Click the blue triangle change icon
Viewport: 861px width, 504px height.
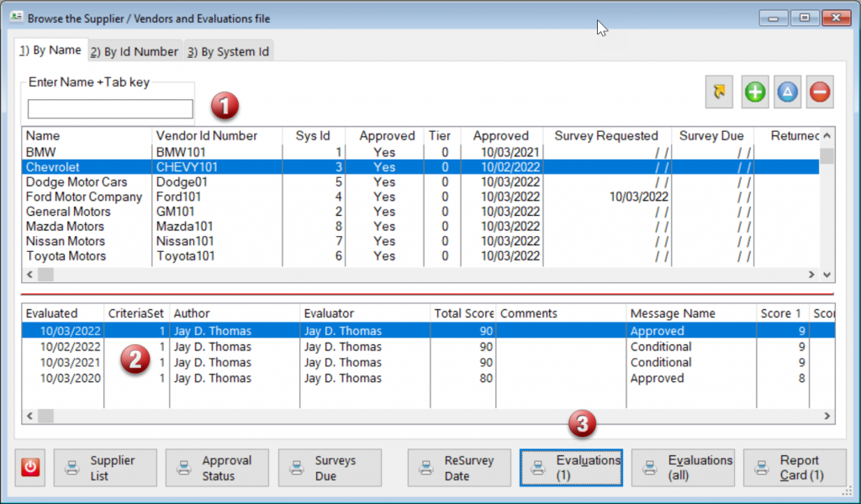point(787,92)
